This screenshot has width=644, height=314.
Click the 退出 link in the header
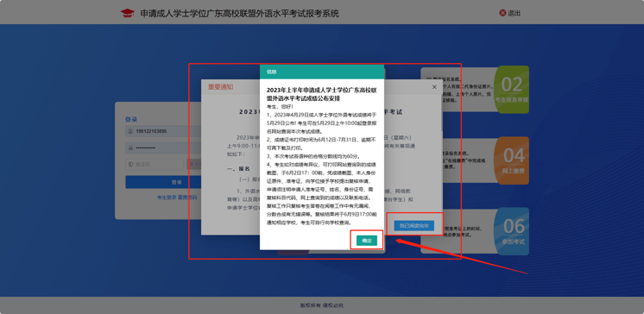coord(515,13)
